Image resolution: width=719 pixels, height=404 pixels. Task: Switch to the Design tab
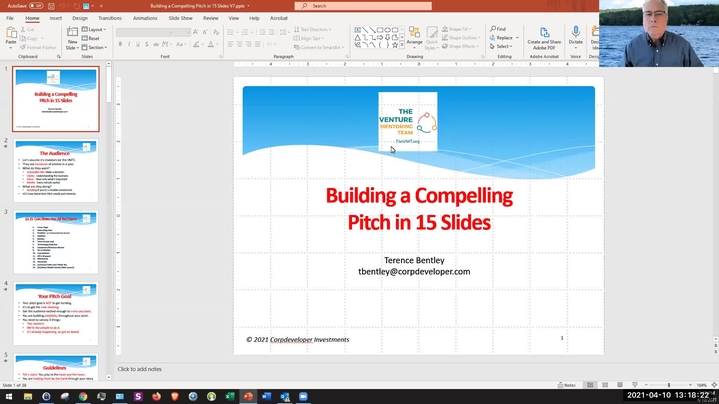pos(80,18)
